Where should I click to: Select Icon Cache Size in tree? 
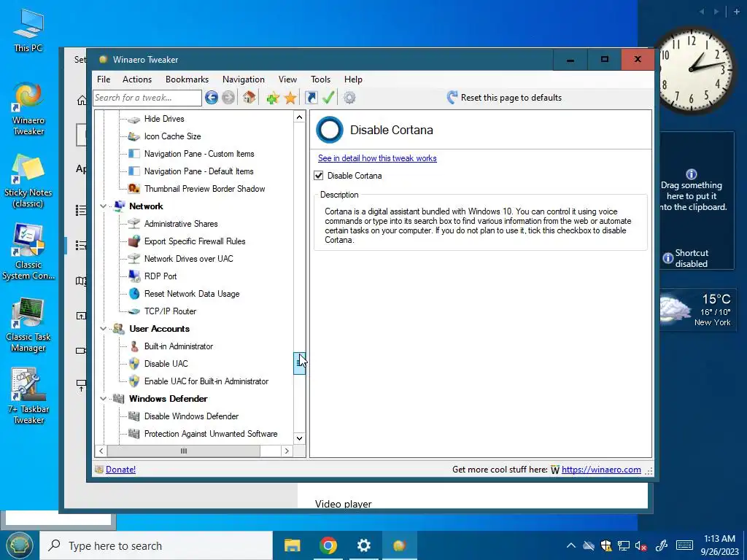172,136
